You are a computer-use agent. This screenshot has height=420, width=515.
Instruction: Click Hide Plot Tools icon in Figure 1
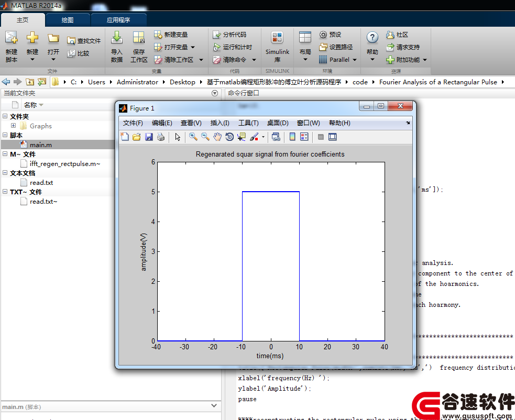pyautogui.click(x=321, y=137)
